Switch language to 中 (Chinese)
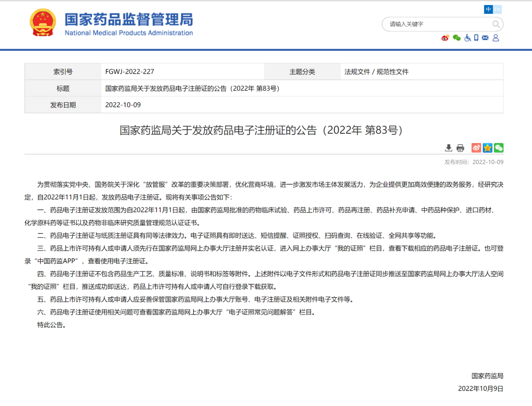Viewport: 532px width, 406px height. pos(488,9)
